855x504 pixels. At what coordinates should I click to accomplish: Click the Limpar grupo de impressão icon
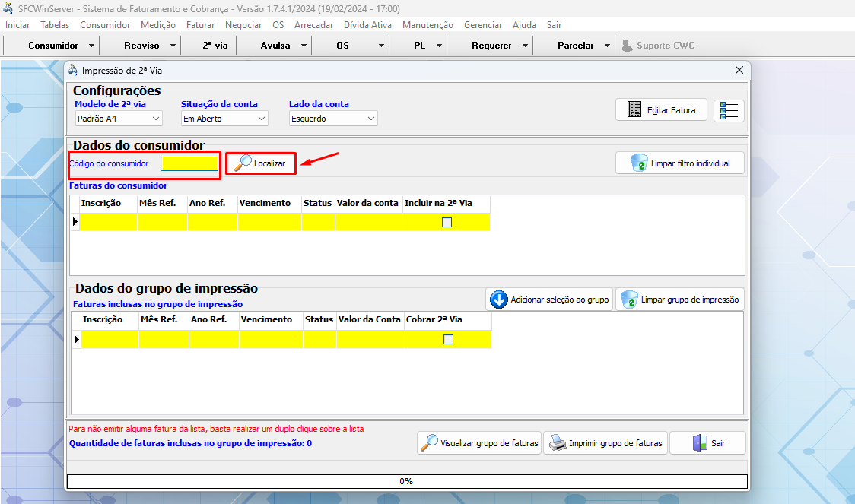tap(629, 300)
